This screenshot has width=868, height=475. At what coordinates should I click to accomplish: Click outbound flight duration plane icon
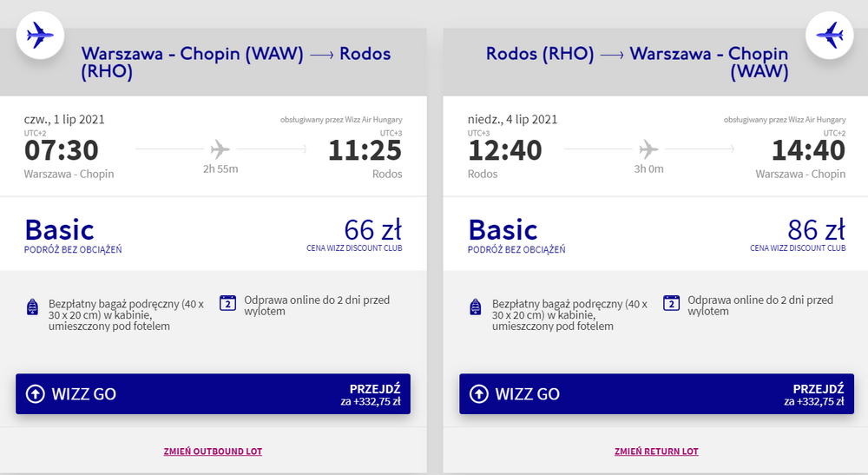pos(220,148)
